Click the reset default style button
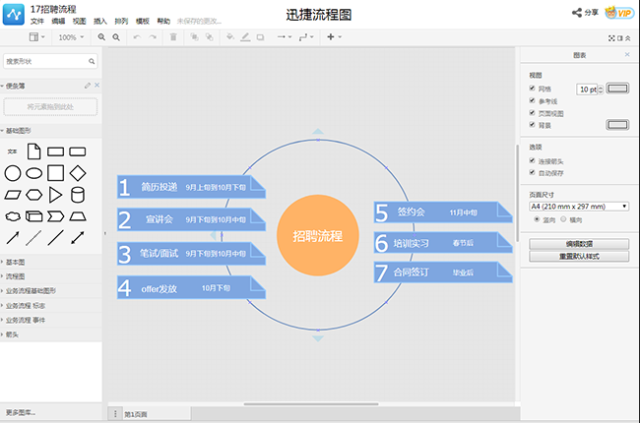Viewport: 640px width, 423px height. click(x=579, y=256)
